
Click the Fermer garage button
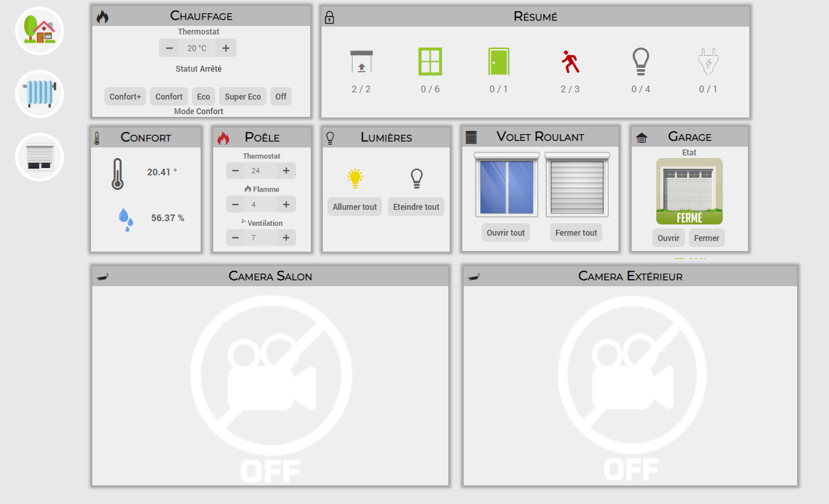[707, 238]
